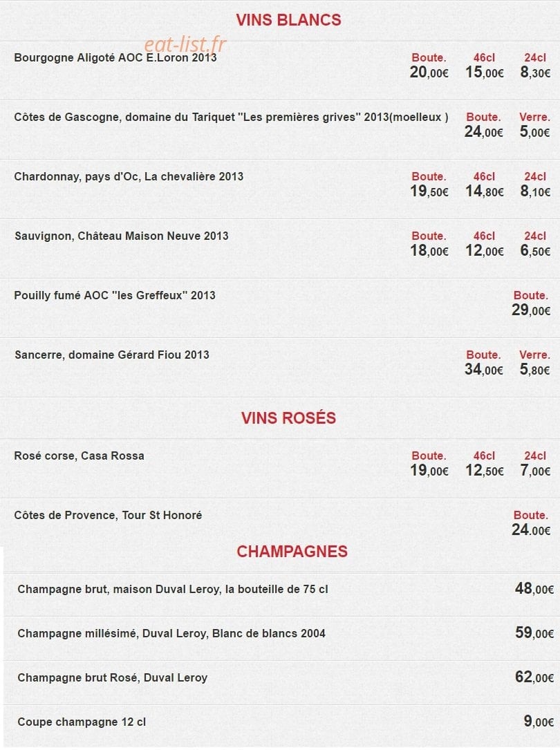Select Chardonnay, pays d'Oc, La chevalière 2013

pyautogui.click(x=129, y=176)
